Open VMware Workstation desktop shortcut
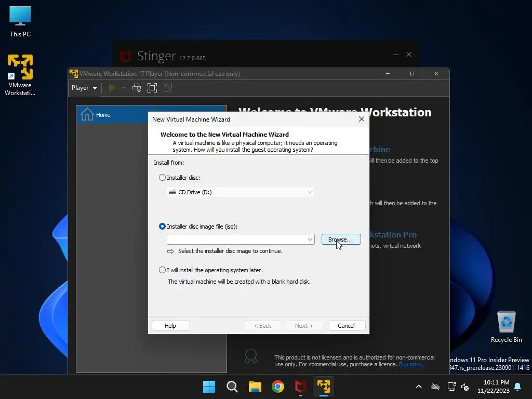Viewport: 532px width, 399px height. (20, 75)
